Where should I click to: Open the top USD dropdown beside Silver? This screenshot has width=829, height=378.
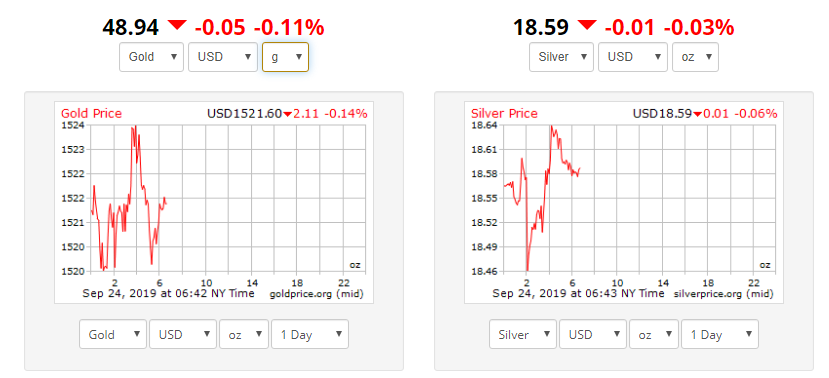(x=633, y=57)
